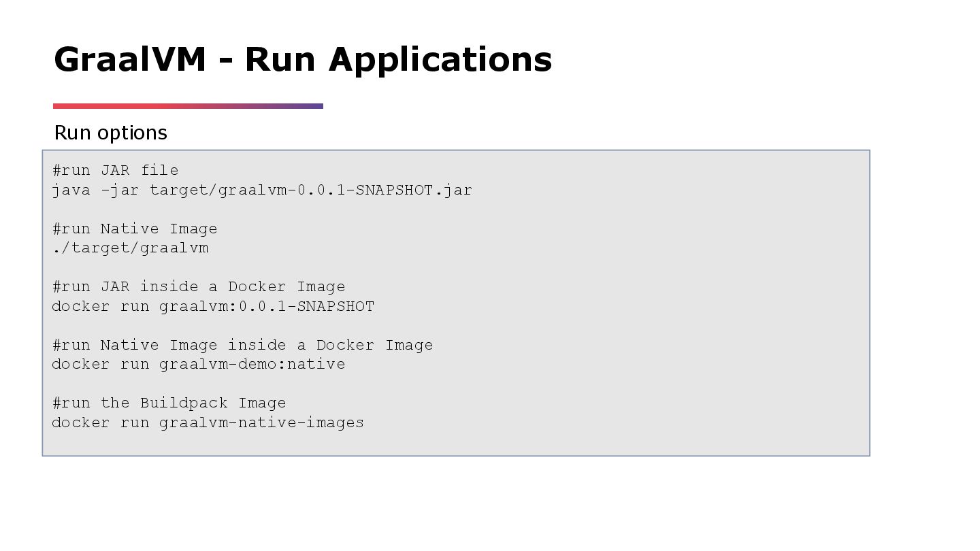980x551 pixels.
Task: Select 'docker run graalvm-demo:native' command
Action: [x=199, y=364]
